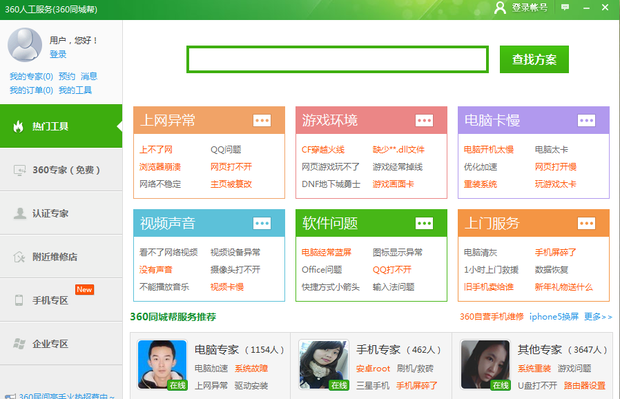Go to 附近维修店 section
This screenshot has height=399, width=620.
61,257
